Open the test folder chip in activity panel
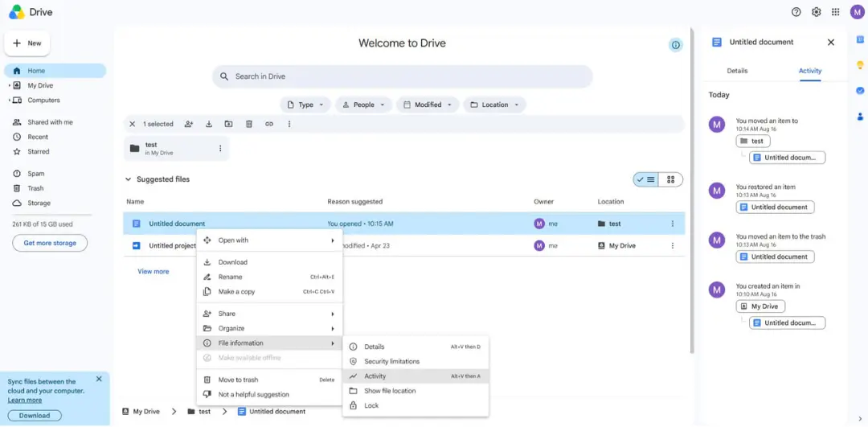This screenshot has width=868, height=427. tap(753, 142)
